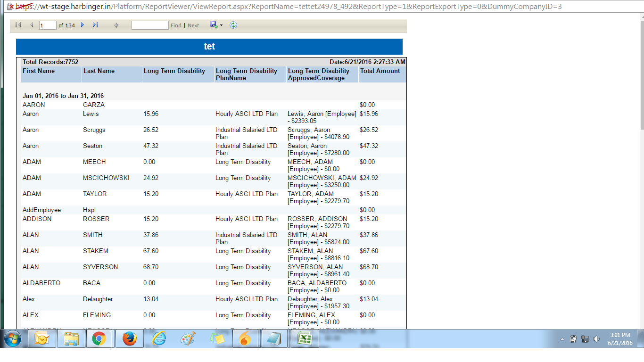Click the back to parent report arrow
Screen dimensions: 644x362
coord(116,25)
